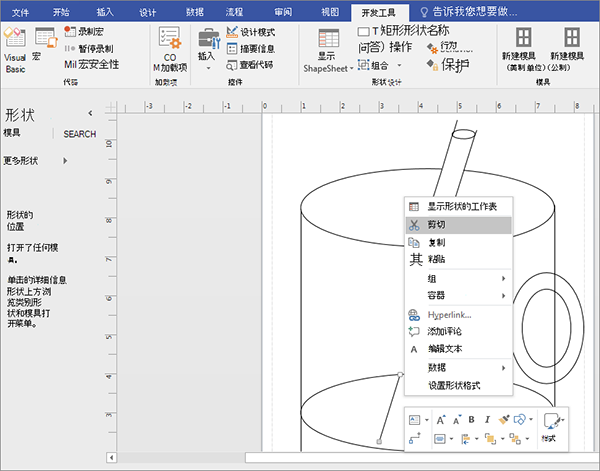Open the 样式 styles dropdown
Image resolution: width=600 pixels, height=471 pixels.
click(550, 426)
